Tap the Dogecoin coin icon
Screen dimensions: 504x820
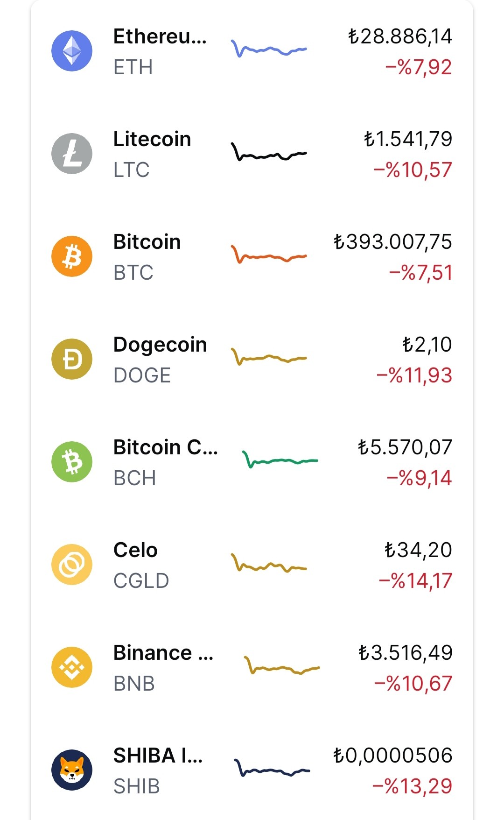[72, 359]
